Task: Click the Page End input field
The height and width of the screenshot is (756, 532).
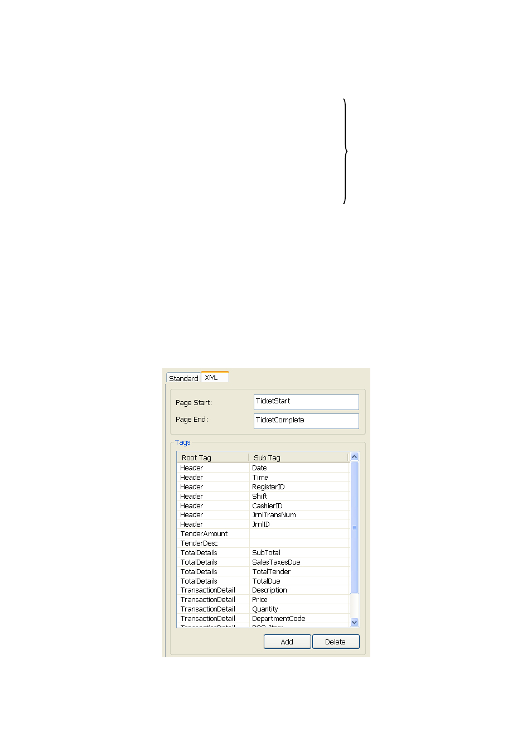Action: coord(306,421)
